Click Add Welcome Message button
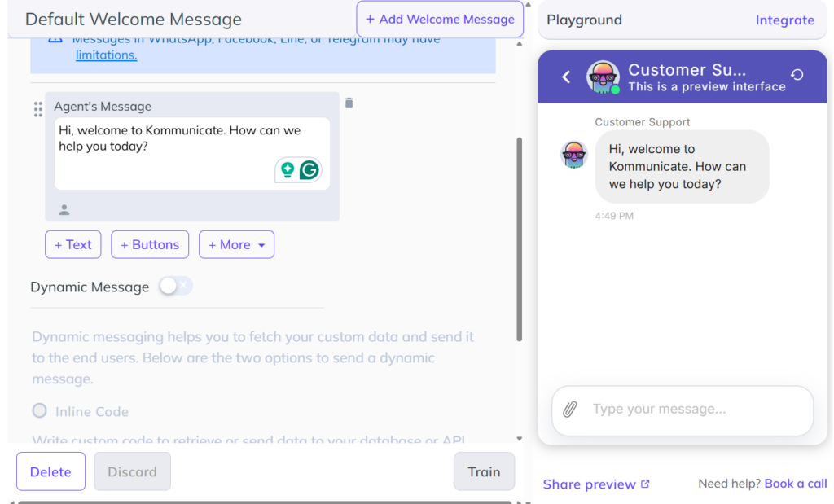Image resolution: width=834 pixels, height=504 pixels. coord(440,20)
